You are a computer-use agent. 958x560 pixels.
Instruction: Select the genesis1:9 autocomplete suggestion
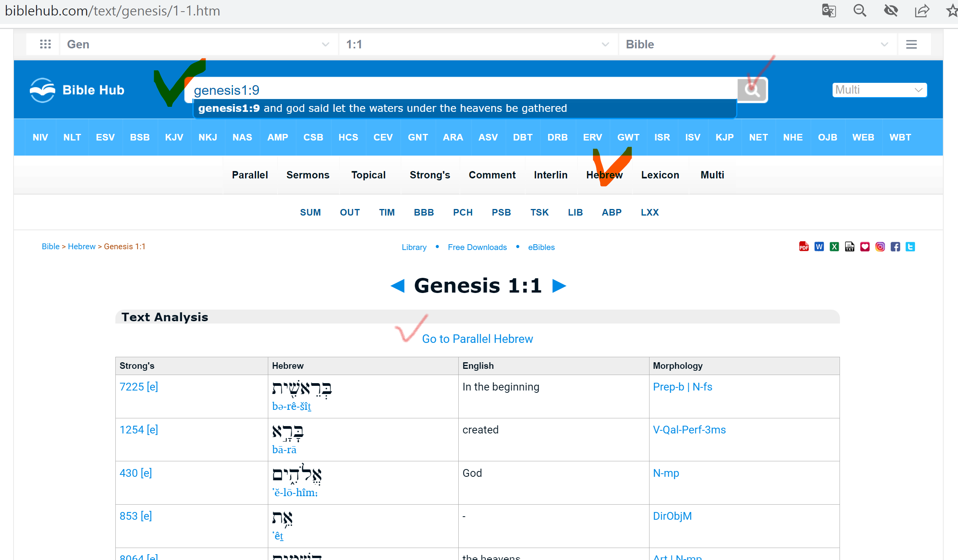click(464, 108)
